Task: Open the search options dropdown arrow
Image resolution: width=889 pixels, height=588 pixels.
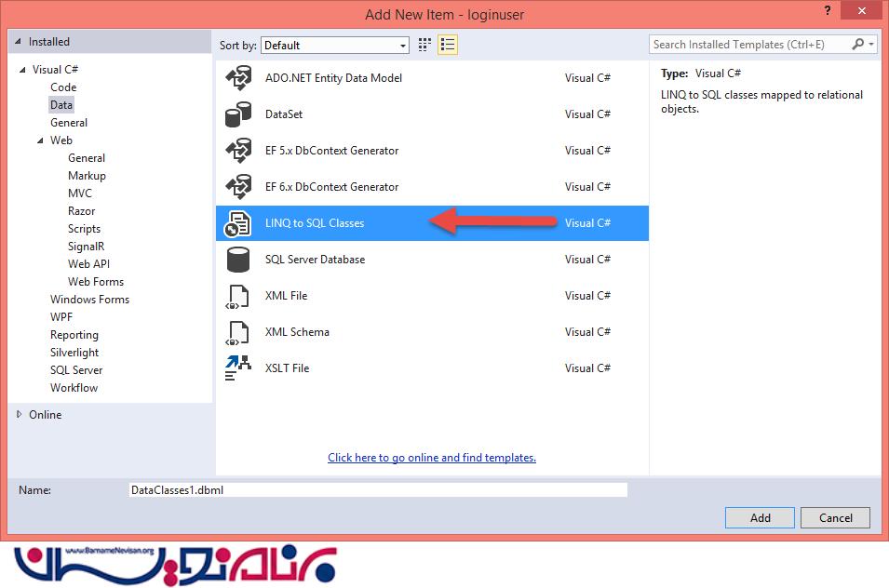Action: coord(871,44)
